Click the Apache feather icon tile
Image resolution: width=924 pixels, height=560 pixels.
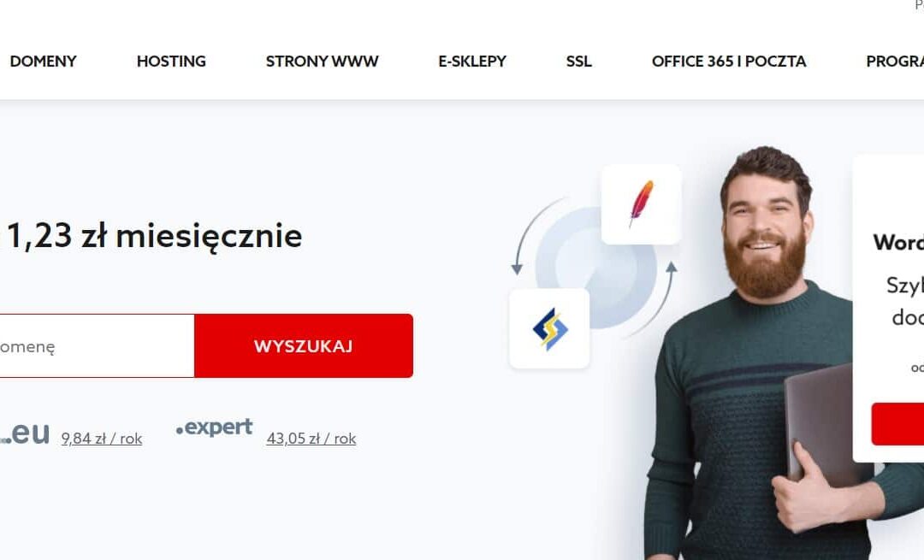(x=641, y=204)
